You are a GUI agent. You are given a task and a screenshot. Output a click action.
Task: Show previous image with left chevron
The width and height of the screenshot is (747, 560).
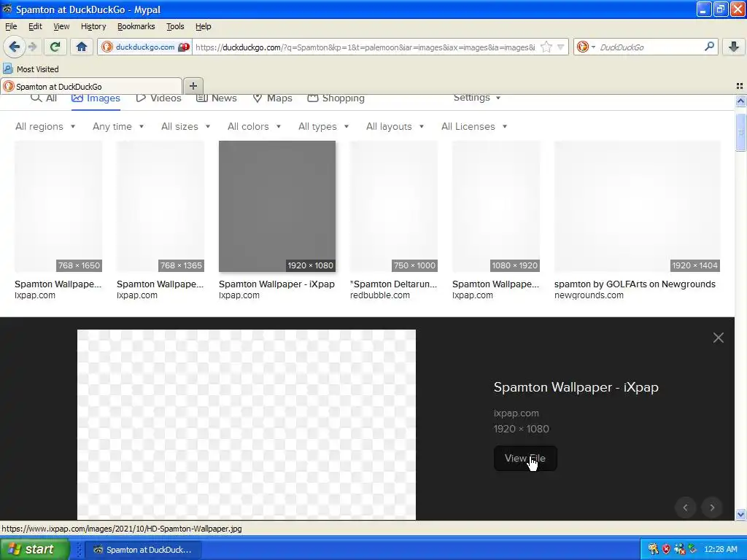coord(685,507)
